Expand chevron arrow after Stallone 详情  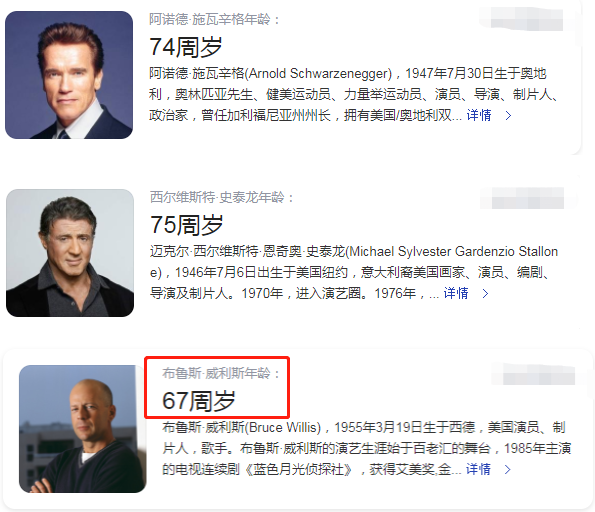pyautogui.click(x=485, y=293)
